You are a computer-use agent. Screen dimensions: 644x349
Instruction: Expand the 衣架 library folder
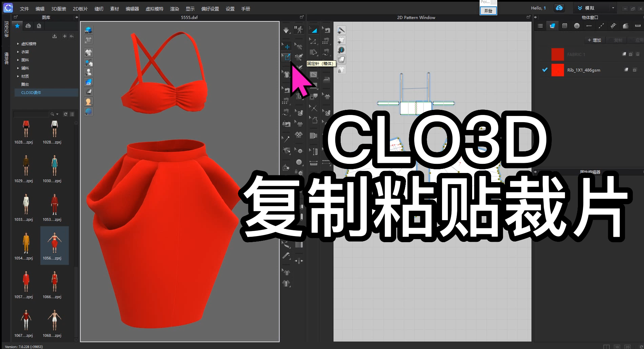(18, 52)
